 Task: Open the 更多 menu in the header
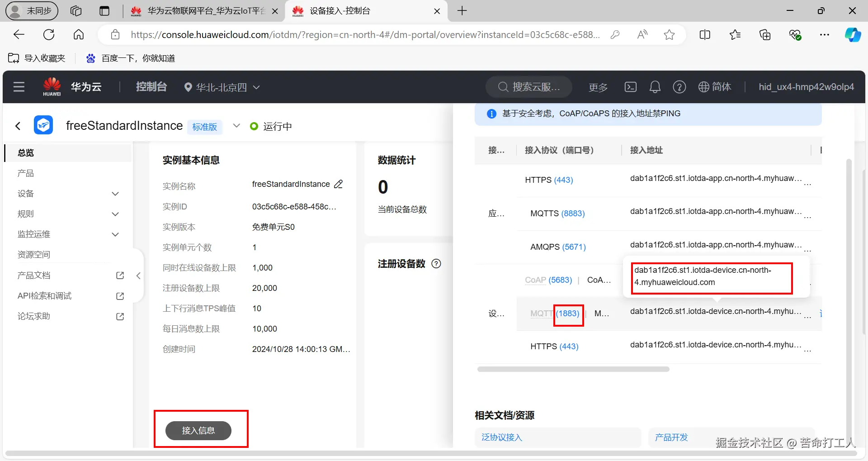(x=598, y=87)
